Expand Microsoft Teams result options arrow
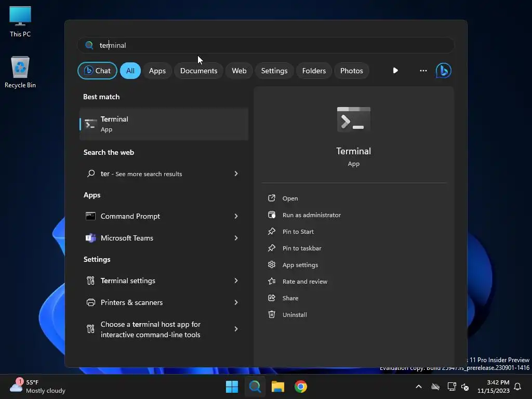Screen dimensions: 532x399 click(x=236, y=238)
